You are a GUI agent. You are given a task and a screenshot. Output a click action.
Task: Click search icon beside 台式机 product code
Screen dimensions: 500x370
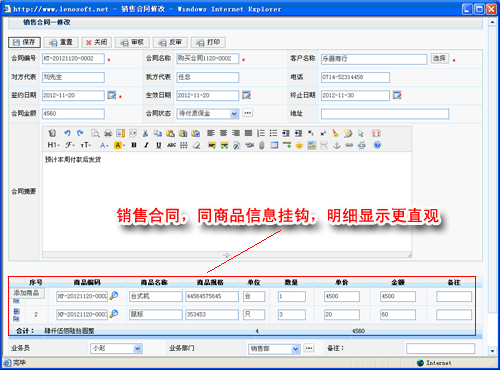[x=114, y=295]
